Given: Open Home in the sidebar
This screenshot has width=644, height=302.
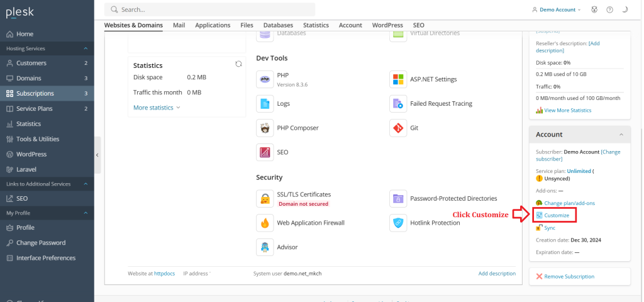Looking at the screenshot, I should point(47,34).
